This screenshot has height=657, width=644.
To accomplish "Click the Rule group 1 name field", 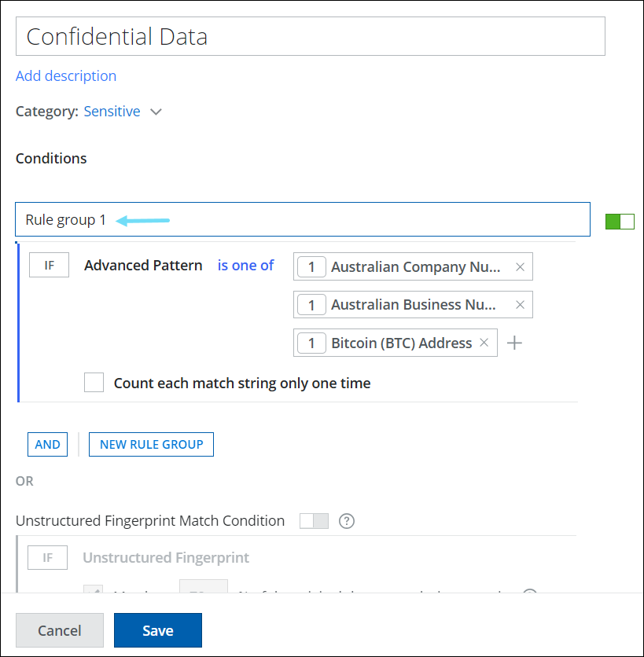I will (x=302, y=220).
